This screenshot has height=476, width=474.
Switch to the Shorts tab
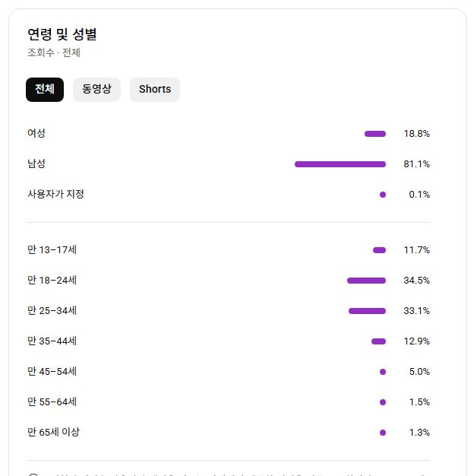155,89
